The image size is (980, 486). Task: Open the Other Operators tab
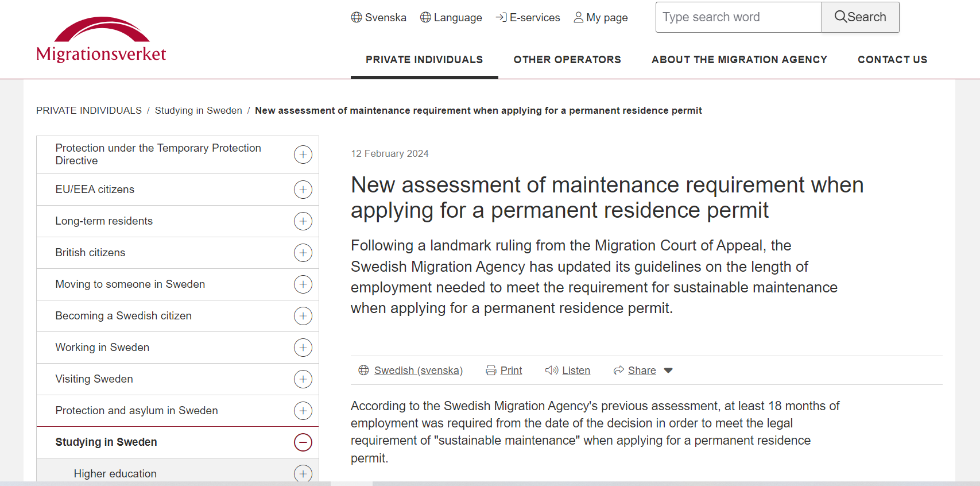pyautogui.click(x=567, y=60)
